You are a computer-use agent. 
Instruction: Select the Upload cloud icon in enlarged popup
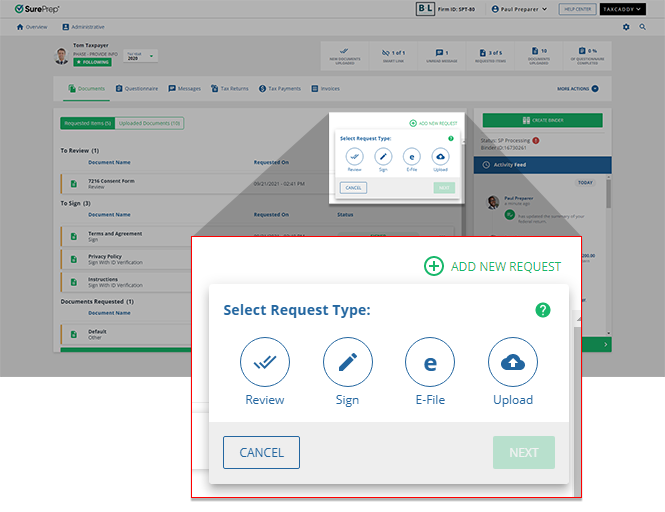513,362
